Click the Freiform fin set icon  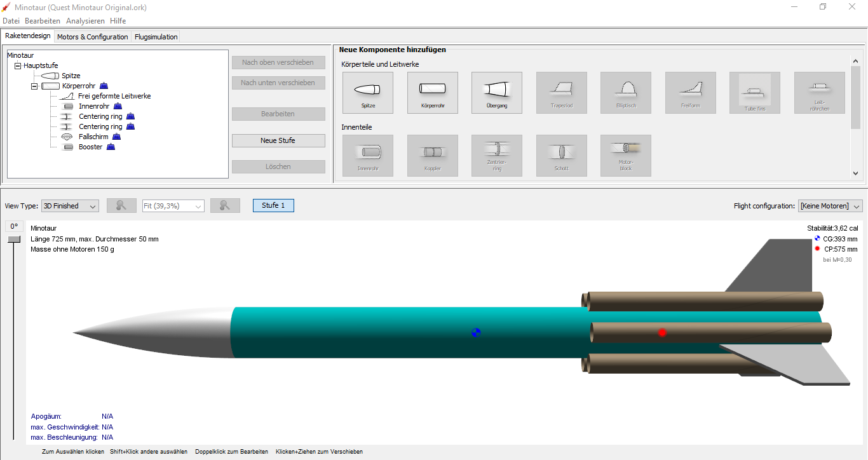click(690, 92)
